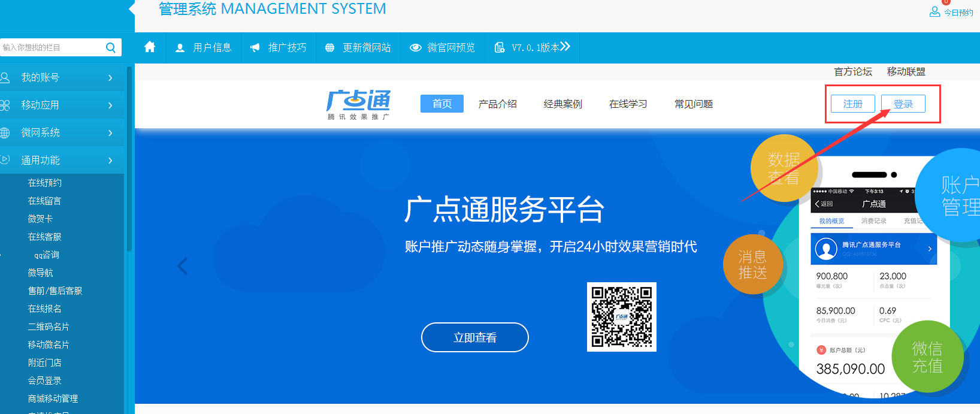Select 微贺卡 in the sidebar
This screenshot has width=980, height=414.
[40, 219]
